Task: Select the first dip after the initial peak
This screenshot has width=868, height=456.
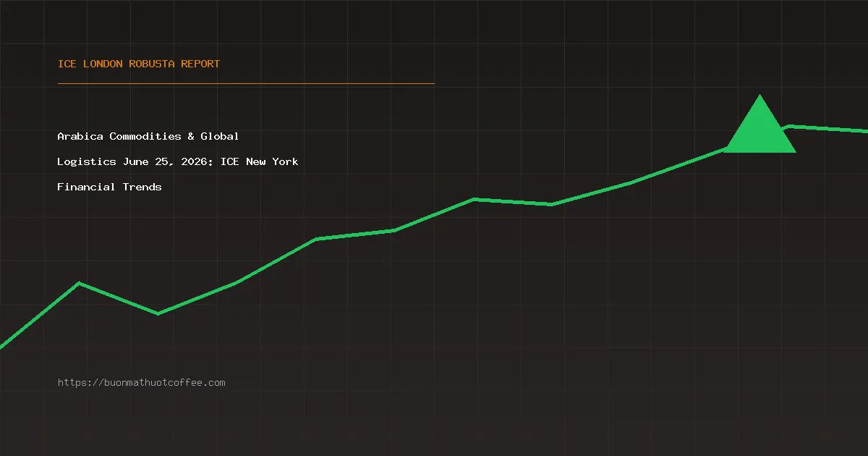Action: pyautogui.click(x=158, y=313)
